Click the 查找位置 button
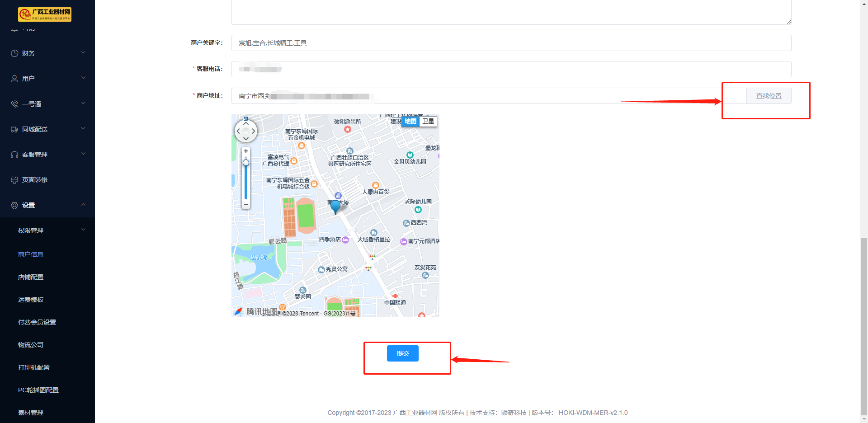Image resolution: width=868 pixels, height=423 pixels. coord(769,96)
